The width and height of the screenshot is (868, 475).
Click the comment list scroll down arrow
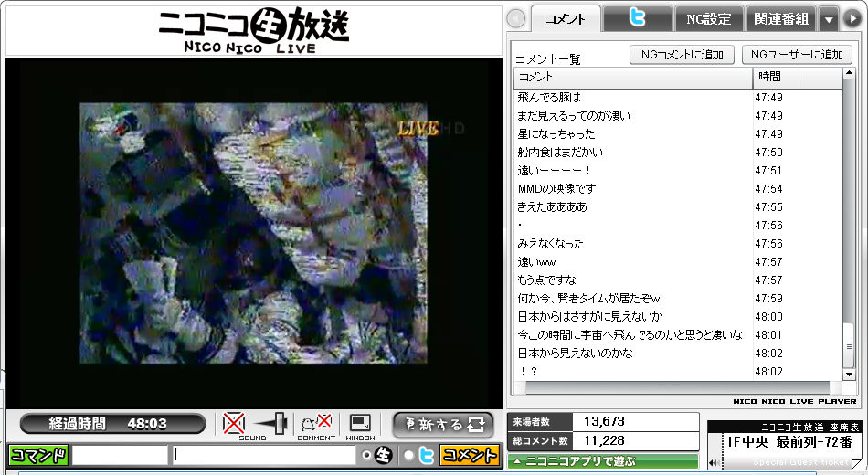tap(849, 375)
